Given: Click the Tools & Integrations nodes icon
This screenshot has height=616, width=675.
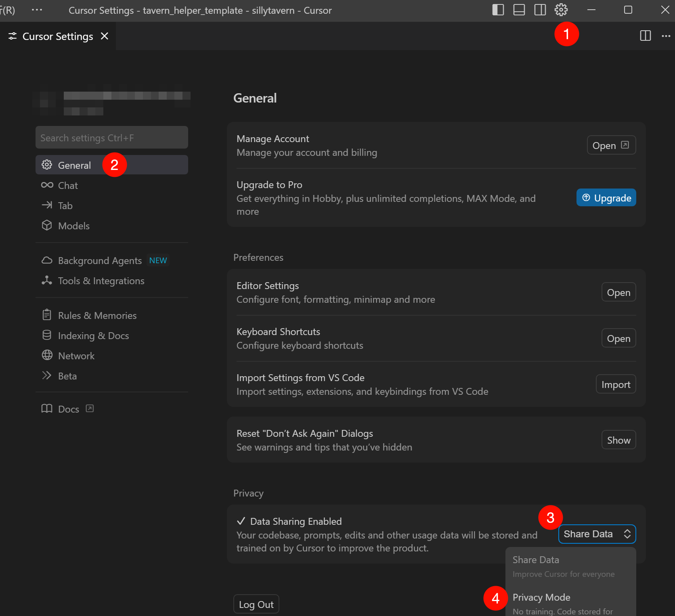Looking at the screenshot, I should point(47,280).
